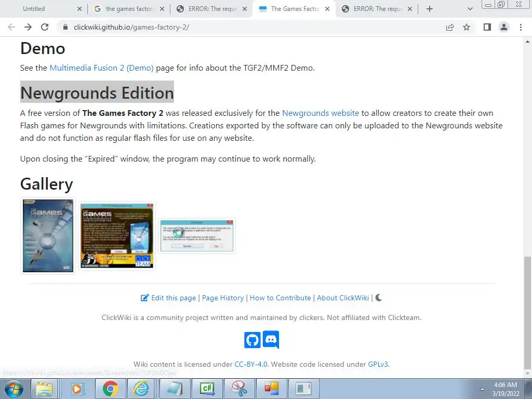Open About ClickWiki link
This screenshot has height=399, width=532.
pyautogui.click(x=343, y=298)
